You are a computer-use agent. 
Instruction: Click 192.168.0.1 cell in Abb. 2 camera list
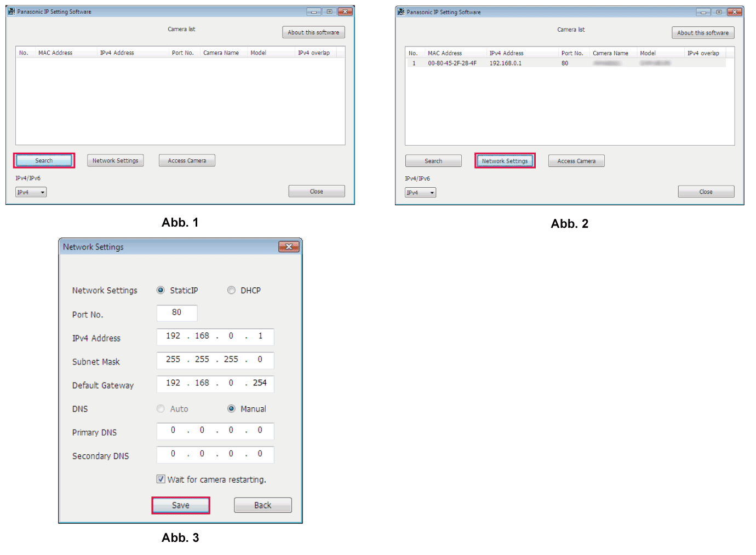click(x=505, y=63)
